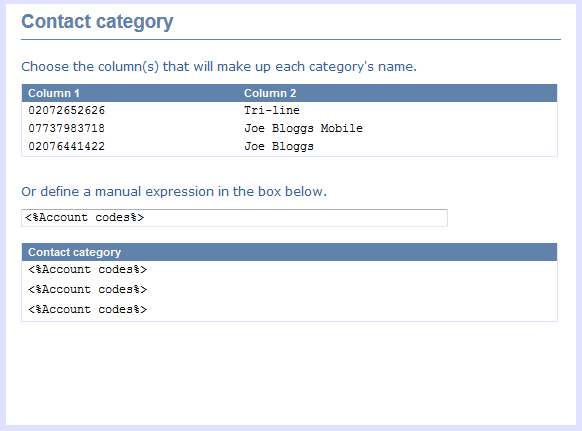The width and height of the screenshot is (582, 431).
Task: Click phone number 07737983718 cell
Action: pos(67,128)
